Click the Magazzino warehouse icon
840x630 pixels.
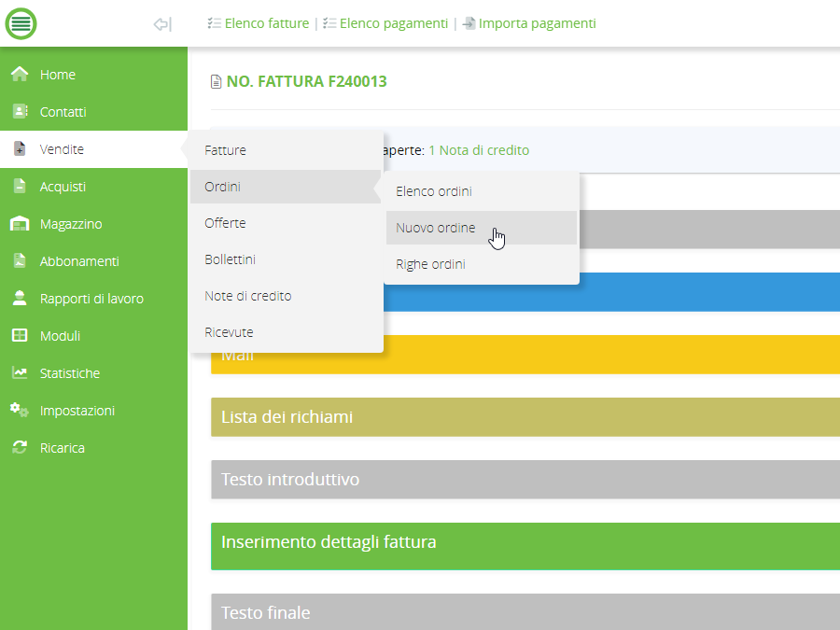tap(20, 224)
